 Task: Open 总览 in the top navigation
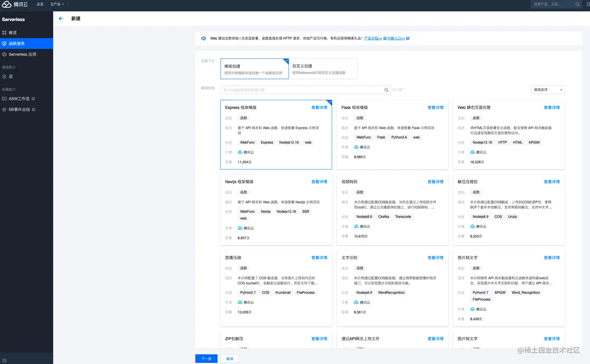pos(40,4)
